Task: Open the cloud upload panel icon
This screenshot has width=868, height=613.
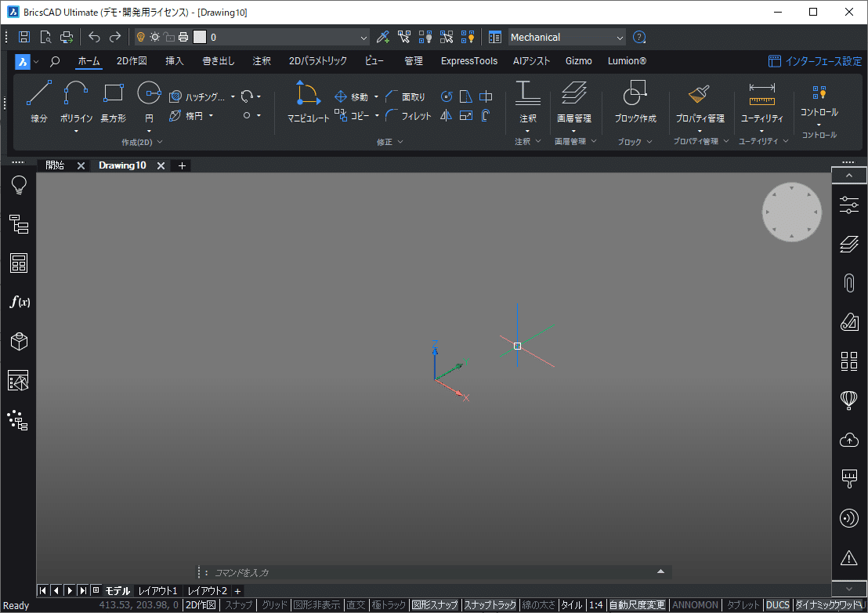Action: 848,441
